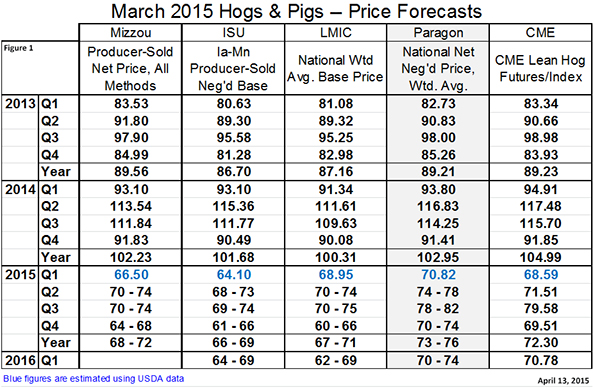The image size is (595, 390).
Task: Select the blue USDA data footnote
Action: 93,379
